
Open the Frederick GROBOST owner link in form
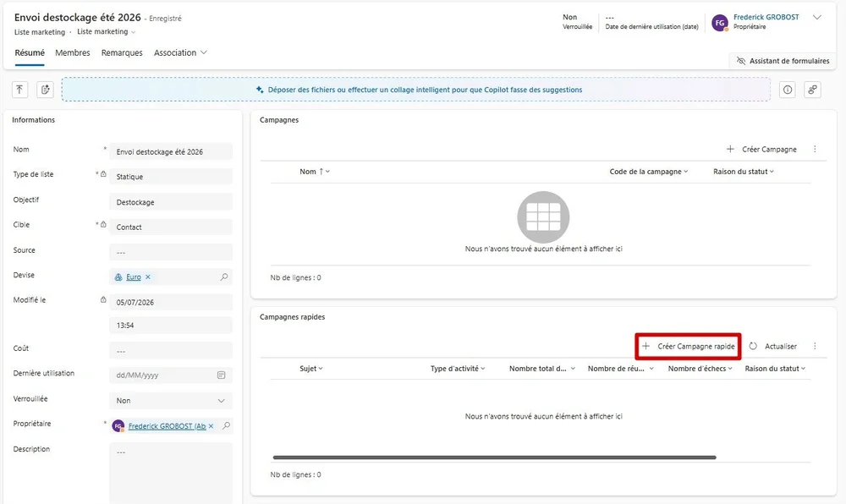pos(167,426)
